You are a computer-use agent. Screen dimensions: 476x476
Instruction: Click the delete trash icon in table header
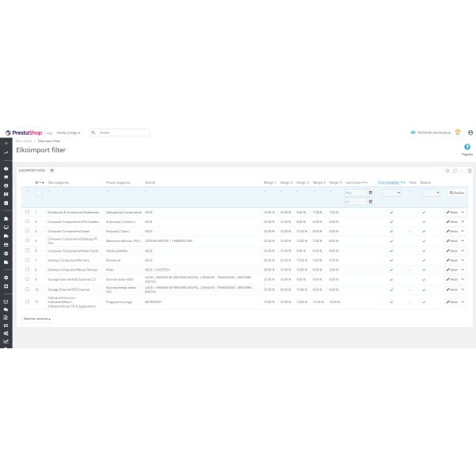470,170
